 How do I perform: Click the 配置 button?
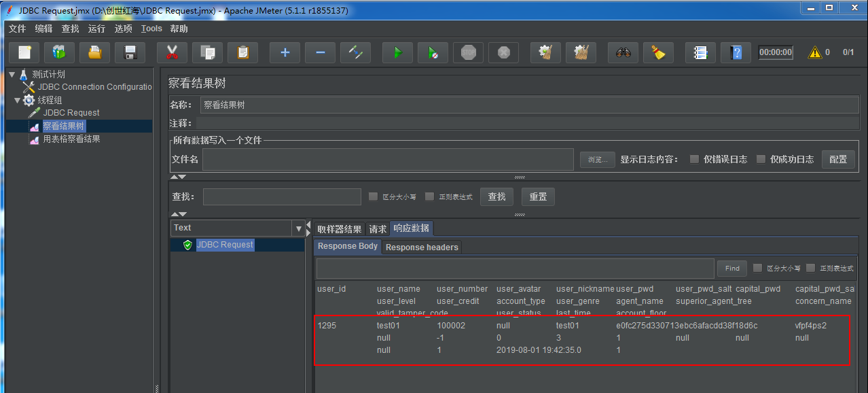(838, 159)
